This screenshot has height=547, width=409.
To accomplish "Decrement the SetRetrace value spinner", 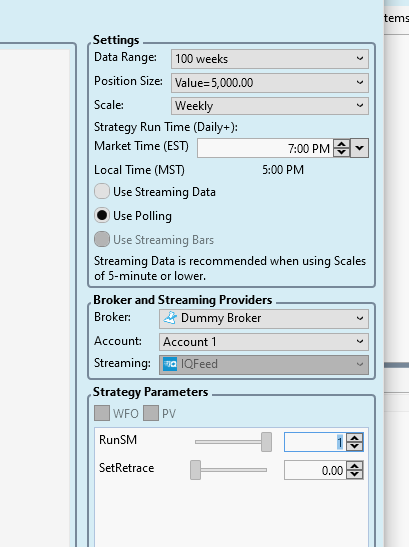I will click(x=355, y=474).
